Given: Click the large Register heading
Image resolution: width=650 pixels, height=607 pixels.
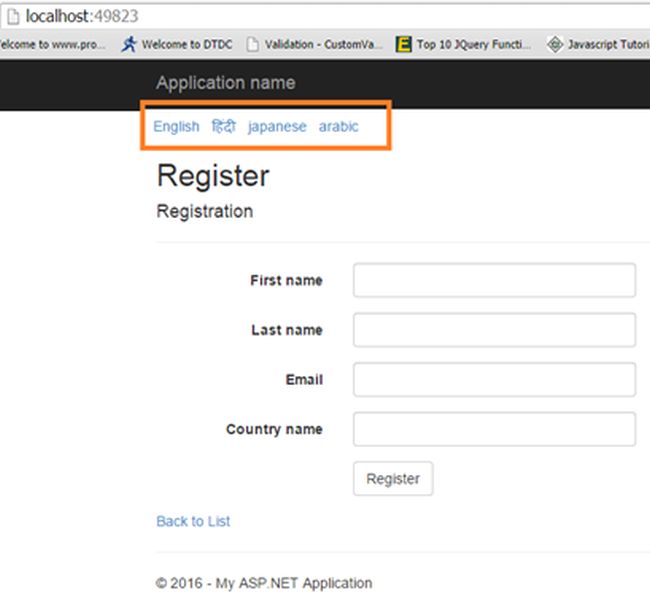Looking at the screenshot, I should 213,175.
